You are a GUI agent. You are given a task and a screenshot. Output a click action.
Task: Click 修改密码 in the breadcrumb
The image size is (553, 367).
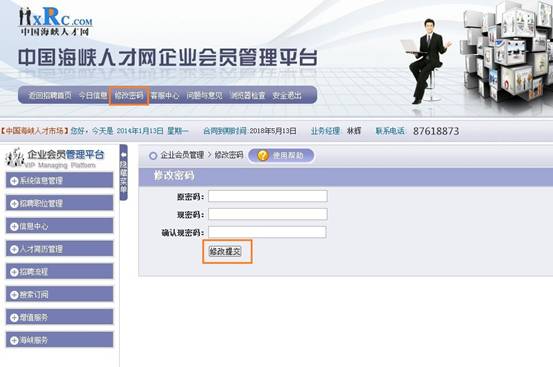[229, 155]
